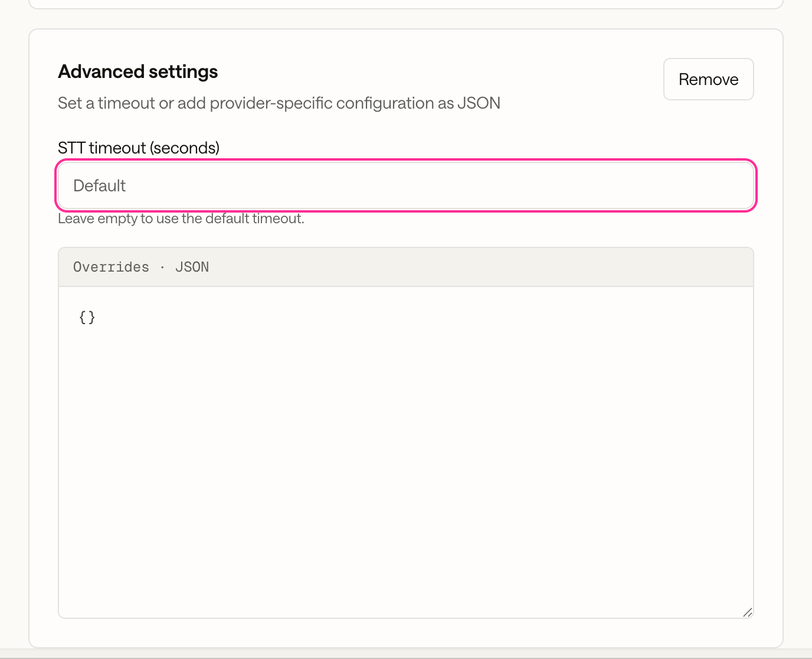Click the "Advanced settings" heading
Image resolution: width=812 pixels, height=659 pixels.
tap(138, 71)
